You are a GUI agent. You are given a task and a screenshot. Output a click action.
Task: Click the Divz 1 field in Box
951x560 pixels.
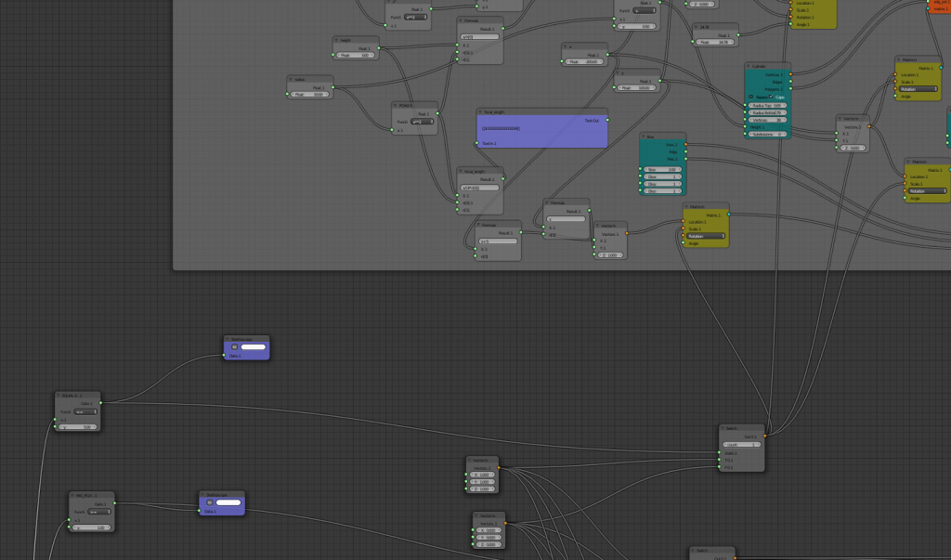(662, 191)
